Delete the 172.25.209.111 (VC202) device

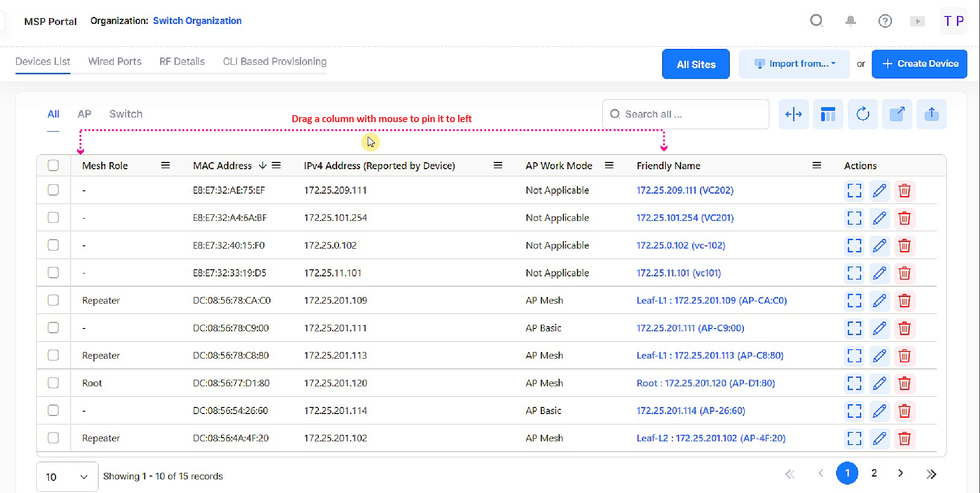point(904,191)
